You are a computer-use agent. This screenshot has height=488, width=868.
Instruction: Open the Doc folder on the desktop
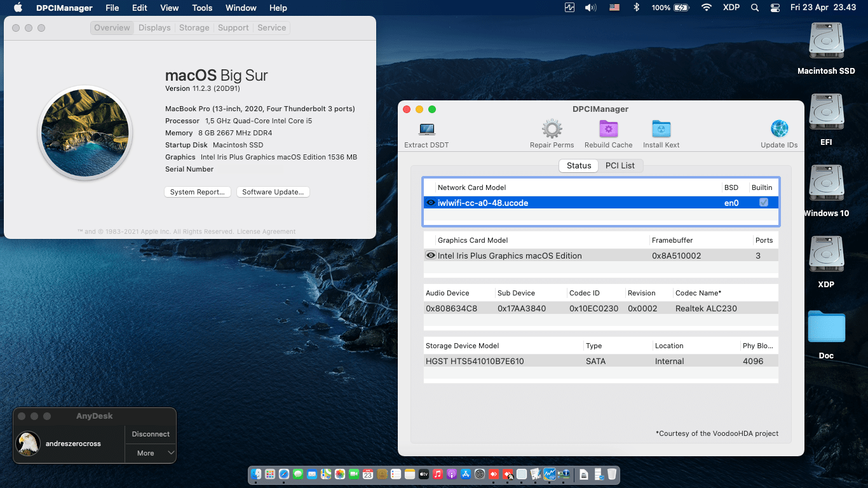point(826,327)
